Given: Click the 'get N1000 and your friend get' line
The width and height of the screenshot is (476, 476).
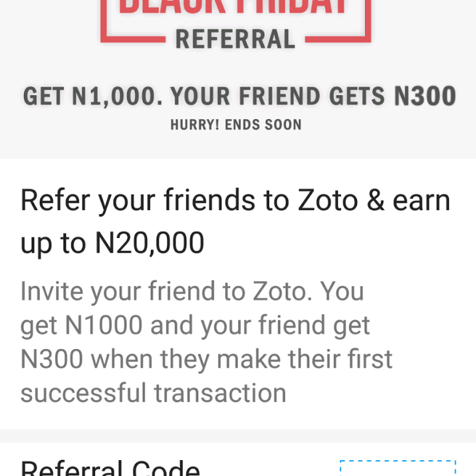Looking at the screenshot, I should [x=195, y=325].
